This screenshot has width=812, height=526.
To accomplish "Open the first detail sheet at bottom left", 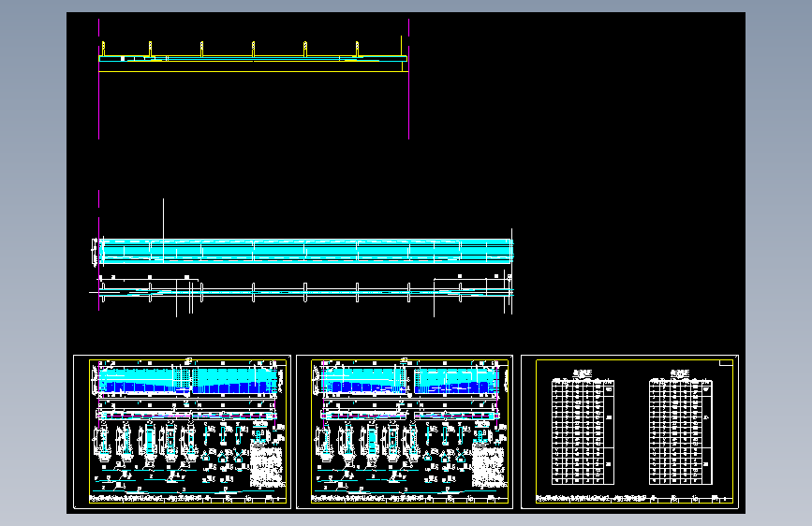I will click(183, 431).
